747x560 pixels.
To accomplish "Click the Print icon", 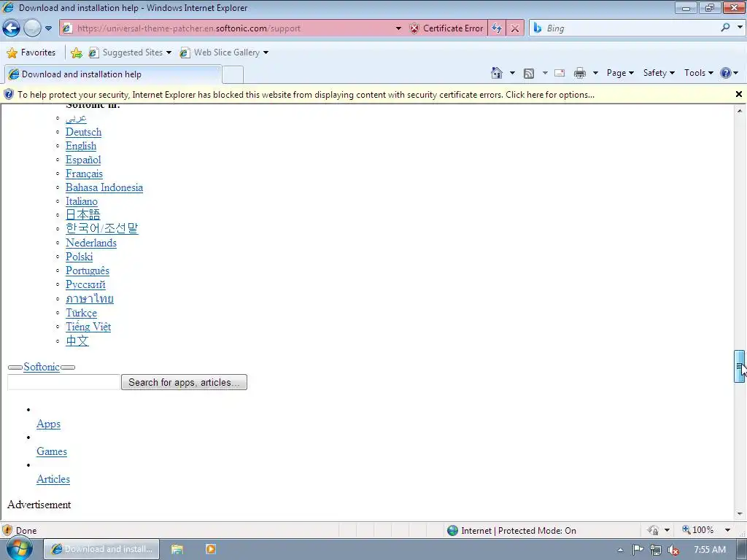I will pos(580,73).
